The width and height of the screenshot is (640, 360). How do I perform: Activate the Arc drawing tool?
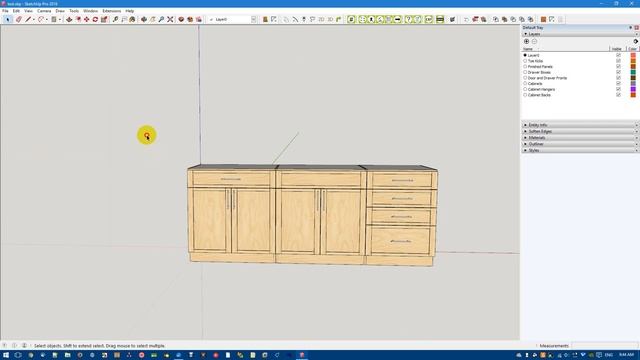40,19
